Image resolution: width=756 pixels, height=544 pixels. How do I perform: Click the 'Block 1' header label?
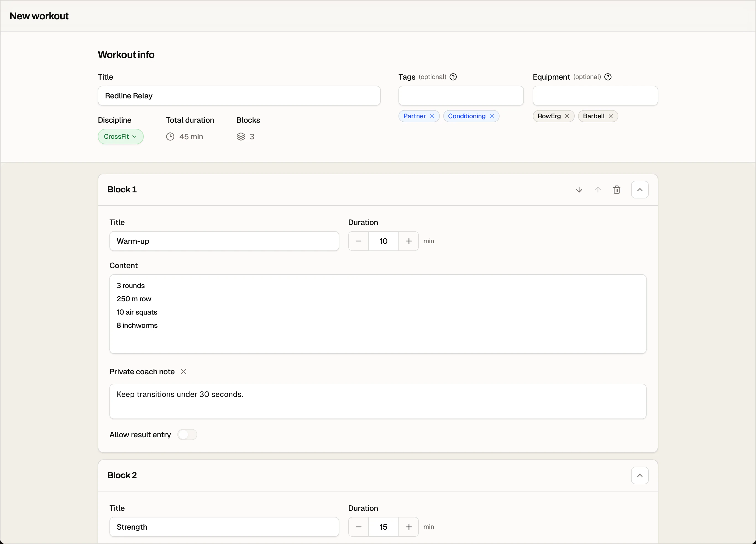(x=122, y=189)
